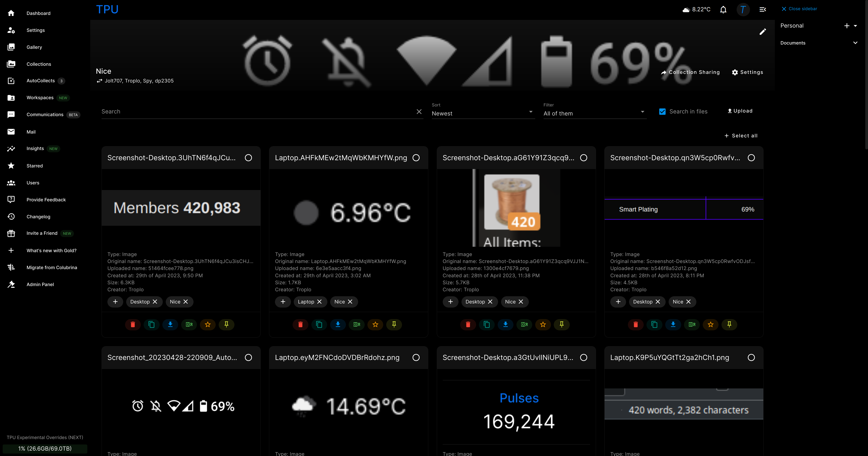
Task: Click the delete red icon on first image
Action: (133, 324)
